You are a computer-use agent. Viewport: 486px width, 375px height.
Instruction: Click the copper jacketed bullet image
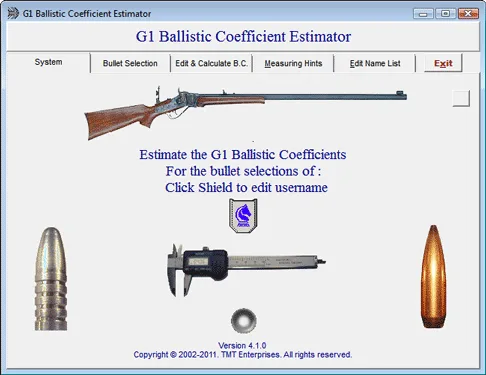pyautogui.click(x=433, y=276)
